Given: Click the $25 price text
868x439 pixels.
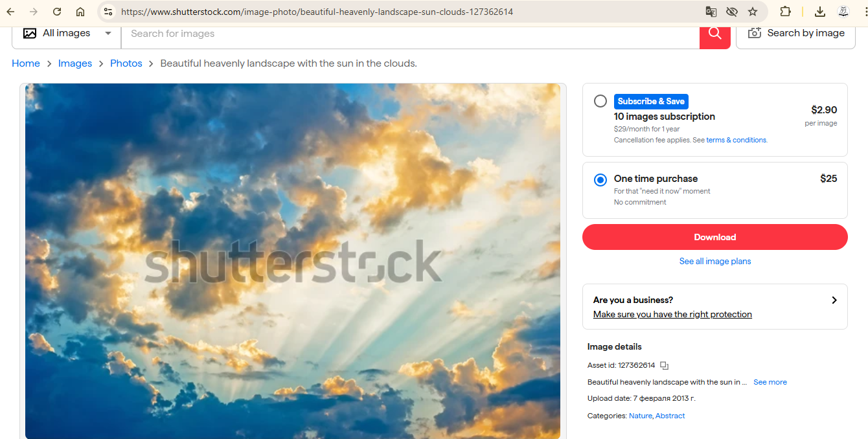Looking at the screenshot, I should pos(828,179).
